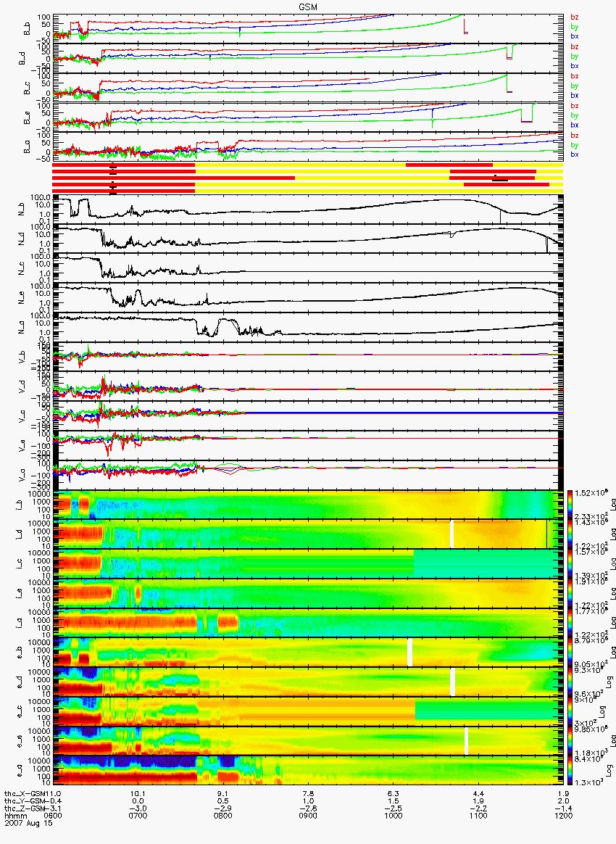Click the 0700 time tick label
Screen dimensions: 616x844
138,816
